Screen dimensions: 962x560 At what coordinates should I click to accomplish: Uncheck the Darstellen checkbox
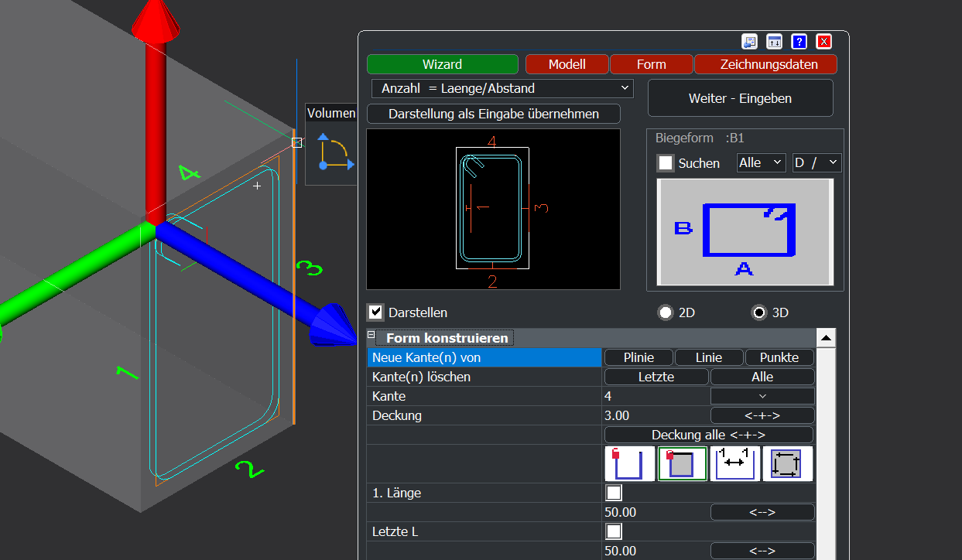376,312
